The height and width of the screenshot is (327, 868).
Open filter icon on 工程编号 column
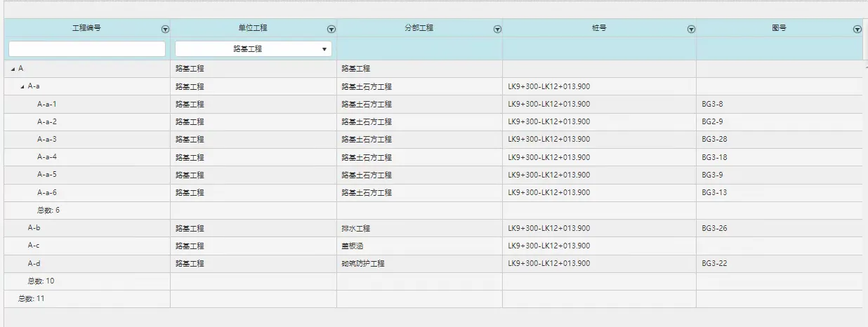(165, 29)
